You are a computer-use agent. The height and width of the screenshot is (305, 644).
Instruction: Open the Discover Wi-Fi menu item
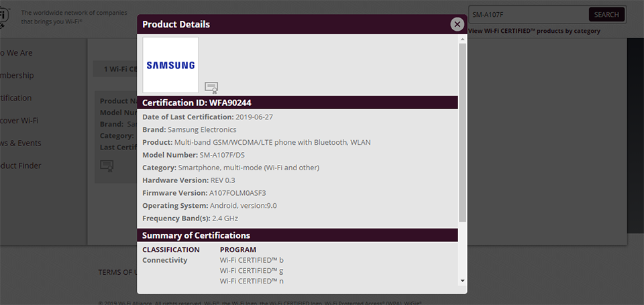click(x=19, y=121)
